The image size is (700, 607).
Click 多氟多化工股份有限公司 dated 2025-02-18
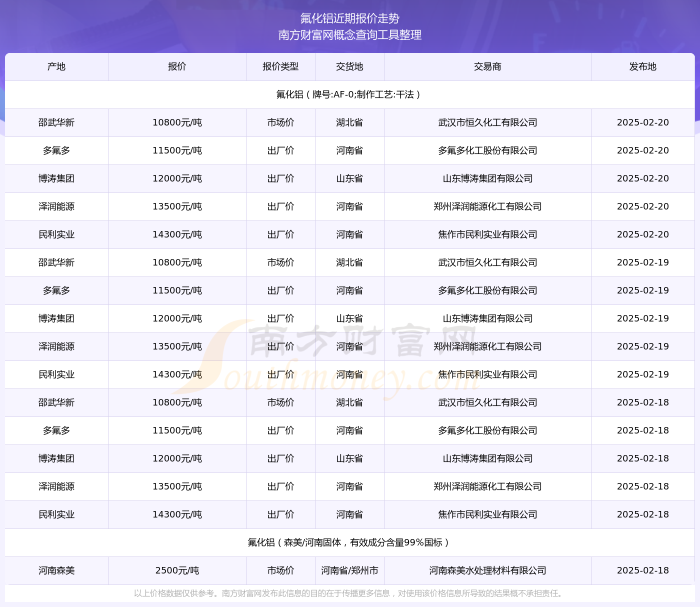pos(487,430)
